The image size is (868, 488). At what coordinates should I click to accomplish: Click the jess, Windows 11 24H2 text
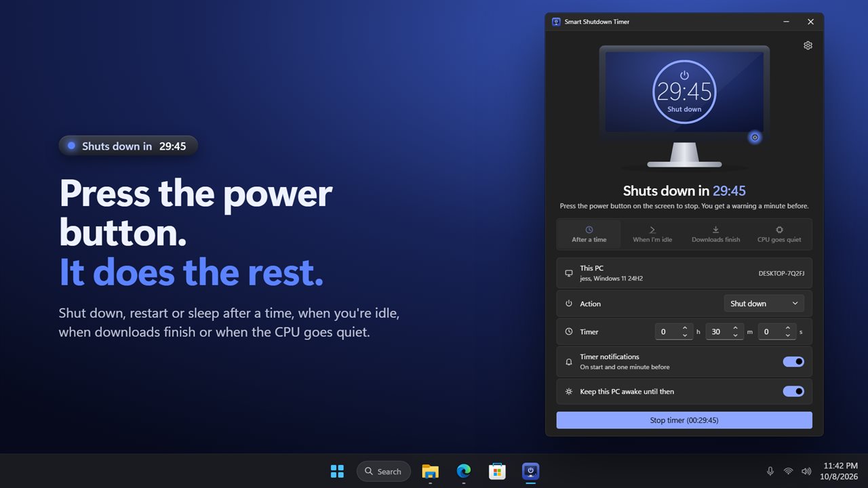tap(611, 279)
